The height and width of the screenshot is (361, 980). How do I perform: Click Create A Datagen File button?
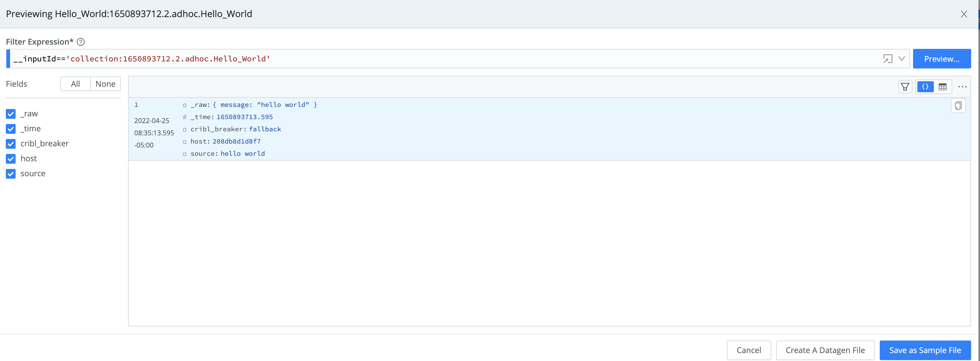(x=825, y=350)
